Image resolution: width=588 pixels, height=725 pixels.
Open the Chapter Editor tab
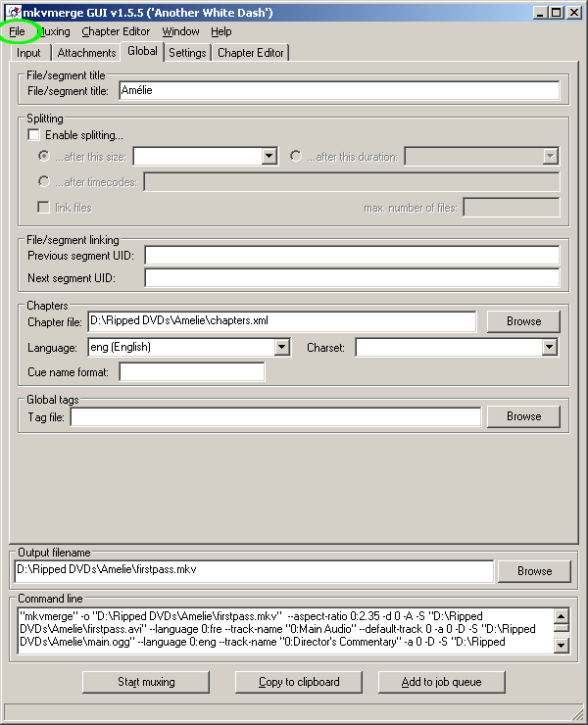point(250,53)
